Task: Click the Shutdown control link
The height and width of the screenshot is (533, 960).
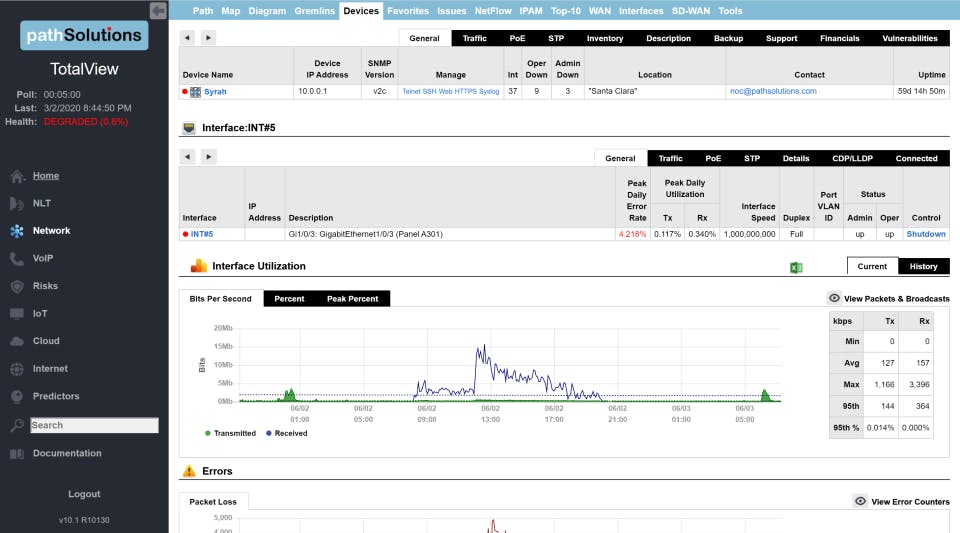Action: pos(926,234)
